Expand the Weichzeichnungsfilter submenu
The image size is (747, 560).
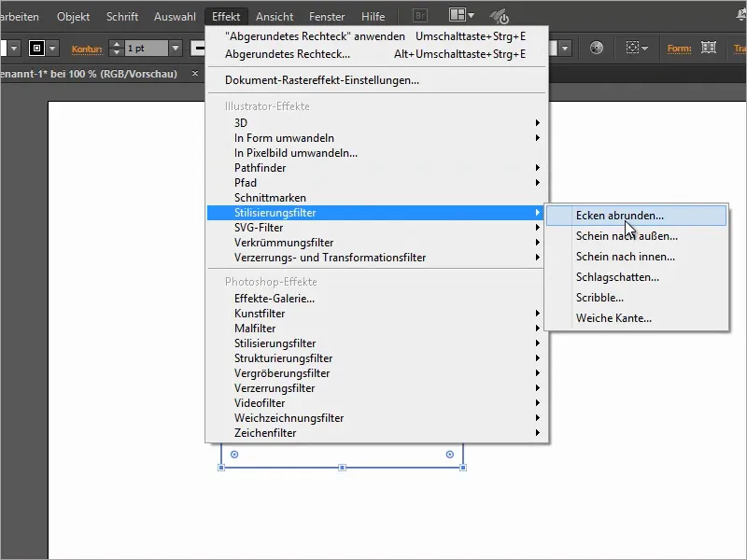pos(376,418)
